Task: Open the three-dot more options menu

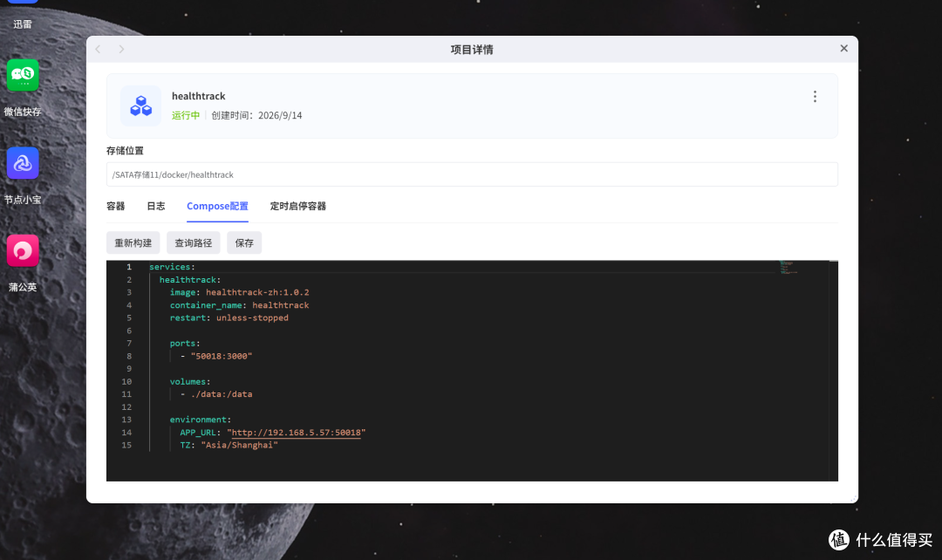Action: (x=815, y=97)
